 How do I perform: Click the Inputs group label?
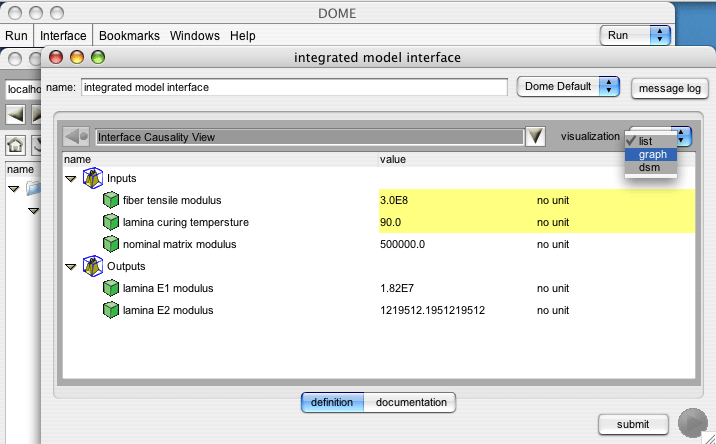[x=121, y=178]
